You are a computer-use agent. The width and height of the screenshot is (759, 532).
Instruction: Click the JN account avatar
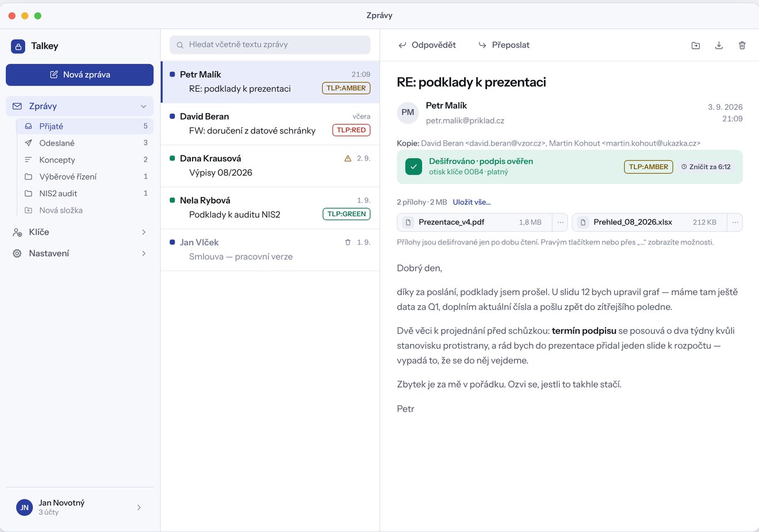click(25, 507)
